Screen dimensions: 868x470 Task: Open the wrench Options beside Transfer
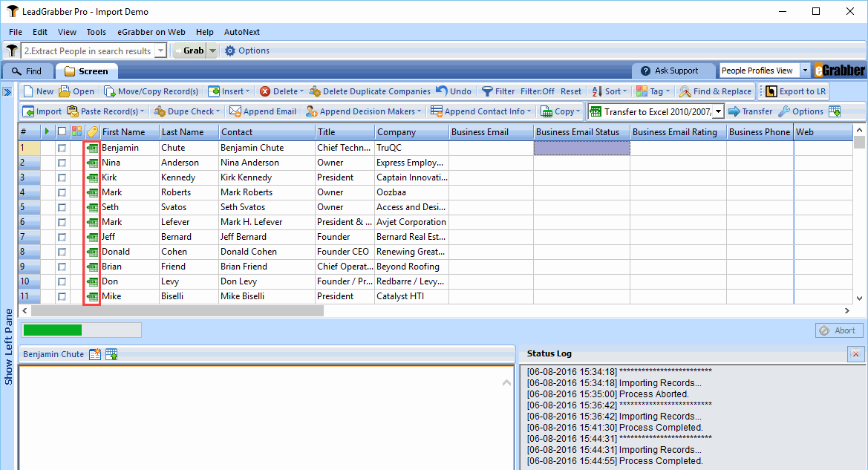[x=800, y=111]
